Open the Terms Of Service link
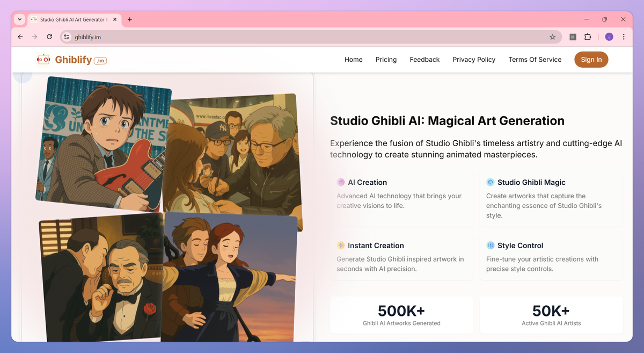The height and width of the screenshot is (353, 644). (x=535, y=60)
